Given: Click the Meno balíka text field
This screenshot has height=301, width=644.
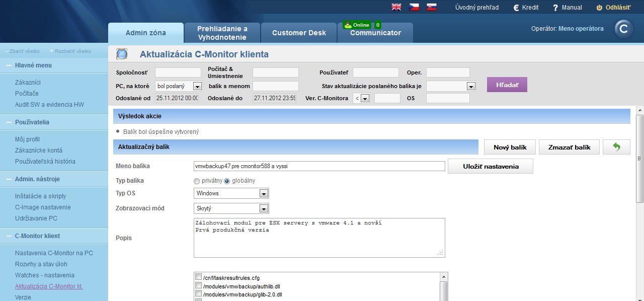Looking at the screenshot, I should (x=319, y=166).
